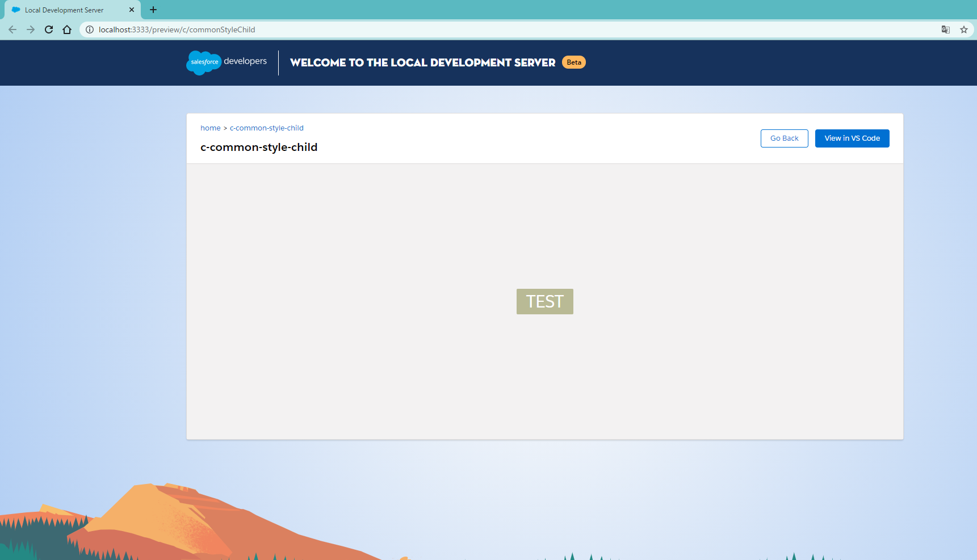
Task: View site information icon in address bar
Action: tap(90, 30)
